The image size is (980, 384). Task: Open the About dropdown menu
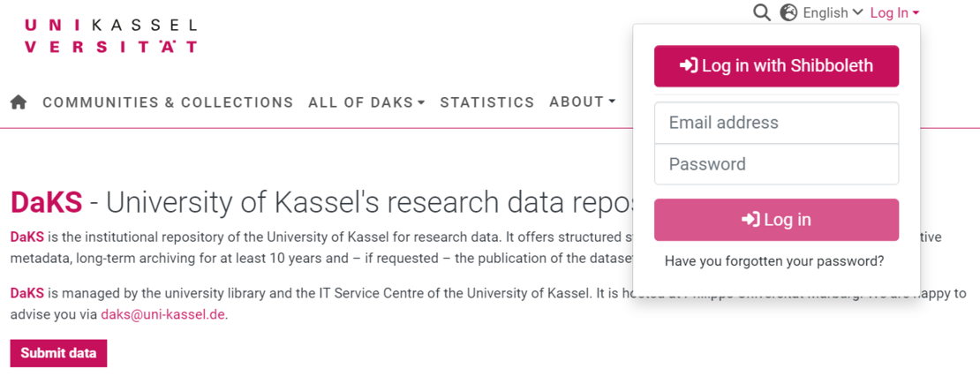(582, 102)
